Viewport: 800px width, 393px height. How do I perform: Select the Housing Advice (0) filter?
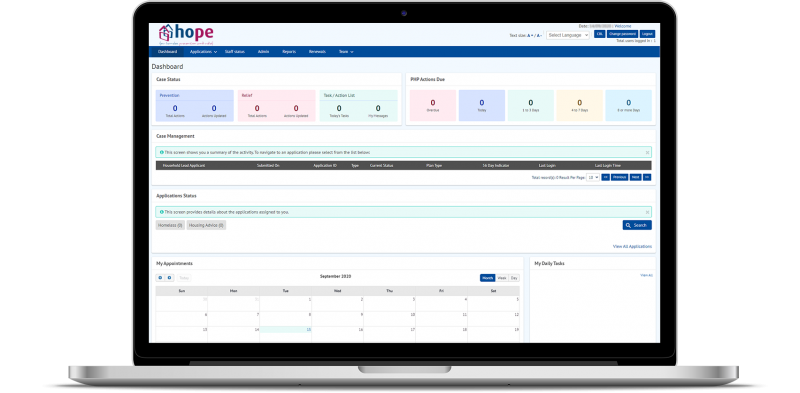click(206, 225)
